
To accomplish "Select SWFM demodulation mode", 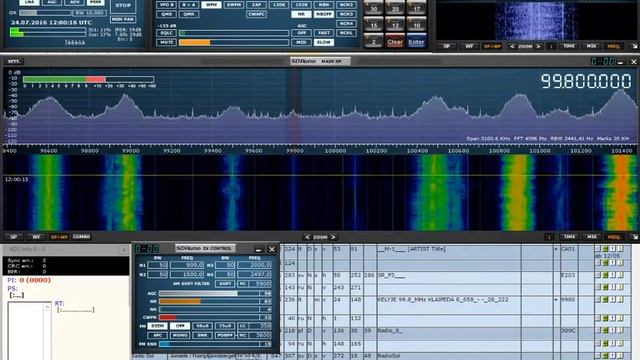I will point(234,5).
